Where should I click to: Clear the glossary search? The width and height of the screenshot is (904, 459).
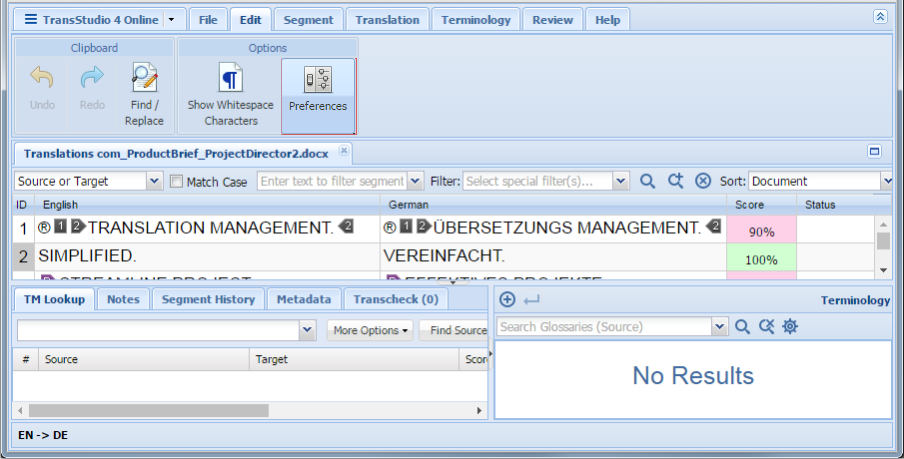[766, 327]
